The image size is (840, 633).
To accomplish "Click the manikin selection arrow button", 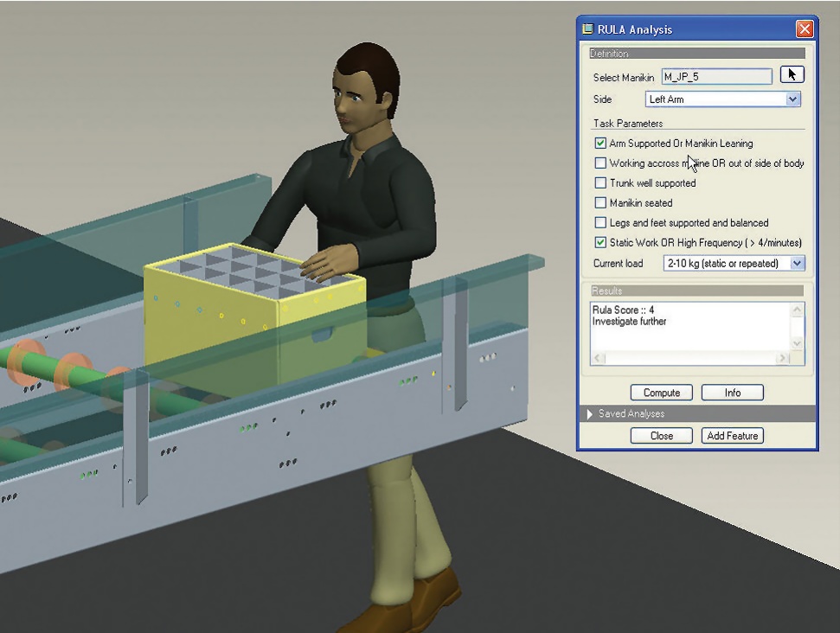I will click(x=792, y=75).
